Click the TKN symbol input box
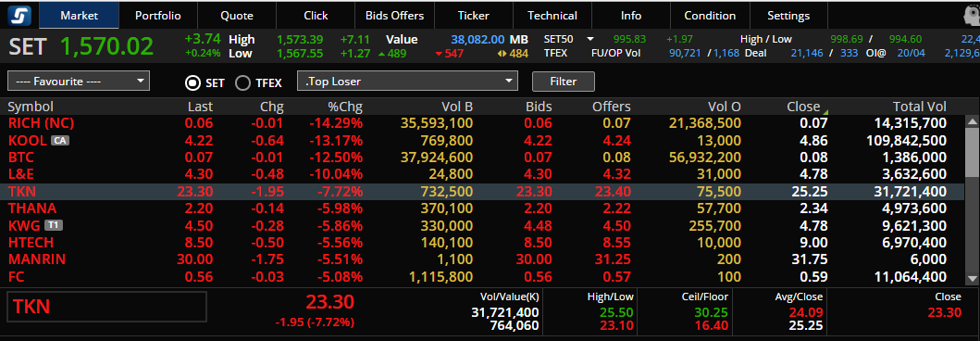980x341 pixels. (106, 307)
